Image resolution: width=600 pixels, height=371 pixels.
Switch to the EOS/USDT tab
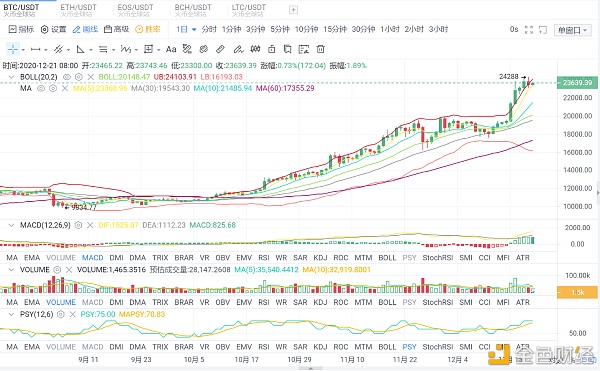point(135,10)
